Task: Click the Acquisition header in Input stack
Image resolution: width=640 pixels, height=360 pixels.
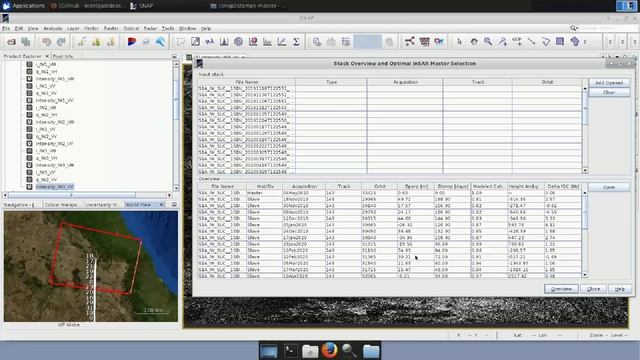Action: [x=405, y=82]
